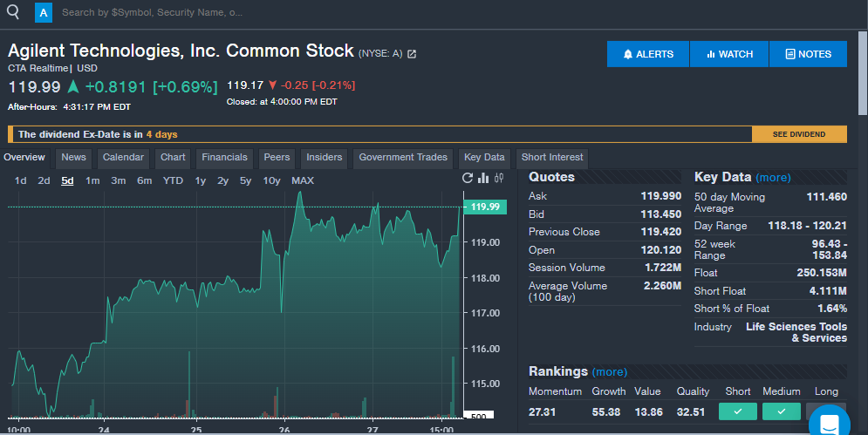Open the ALERTS button
The height and width of the screenshot is (435, 868).
648,54
